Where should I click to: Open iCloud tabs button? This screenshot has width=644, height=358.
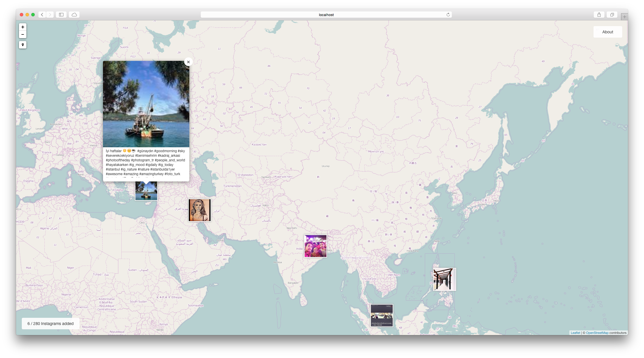(x=74, y=15)
